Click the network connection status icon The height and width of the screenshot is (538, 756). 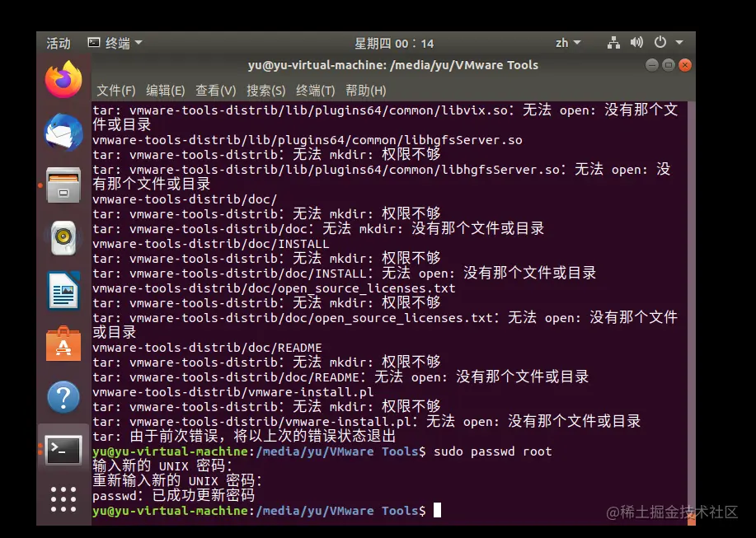click(613, 43)
